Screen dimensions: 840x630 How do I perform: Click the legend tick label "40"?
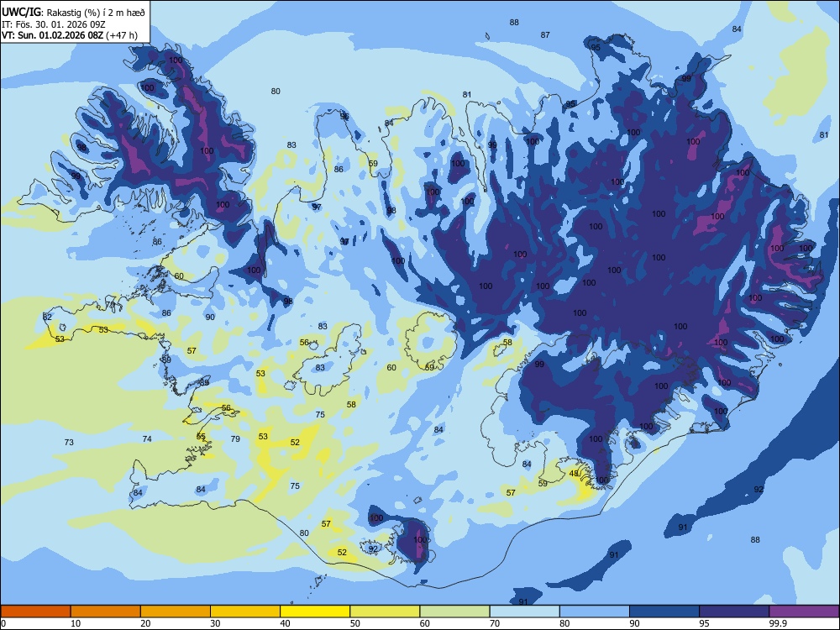(x=285, y=623)
